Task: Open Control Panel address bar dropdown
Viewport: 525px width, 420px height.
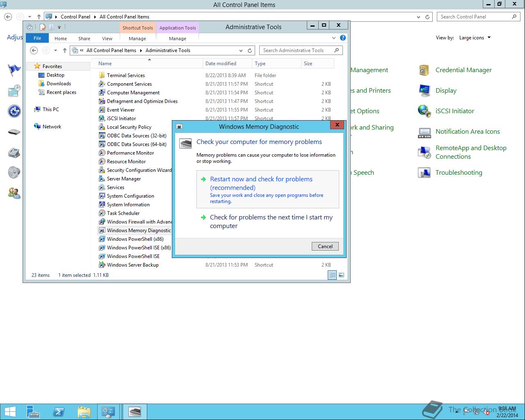Action: click(x=418, y=17)
